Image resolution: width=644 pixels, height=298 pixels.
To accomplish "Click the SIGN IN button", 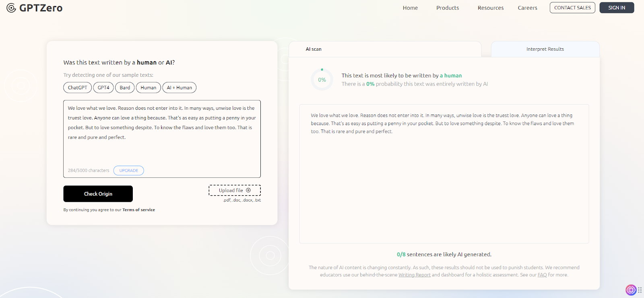I will click(617, 8).
